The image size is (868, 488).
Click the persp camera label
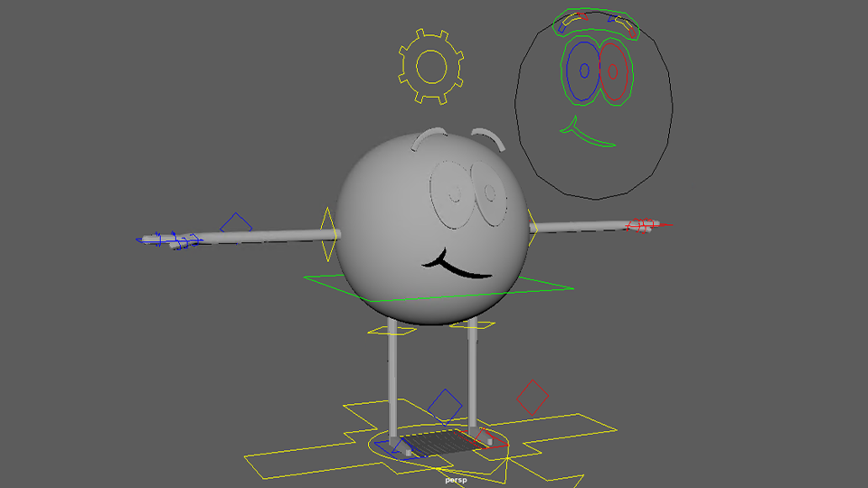456,480
